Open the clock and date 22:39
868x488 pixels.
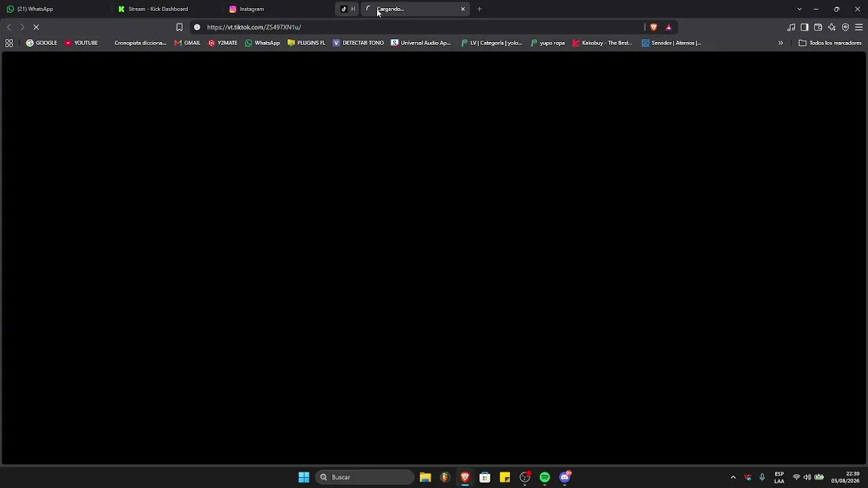845,477
